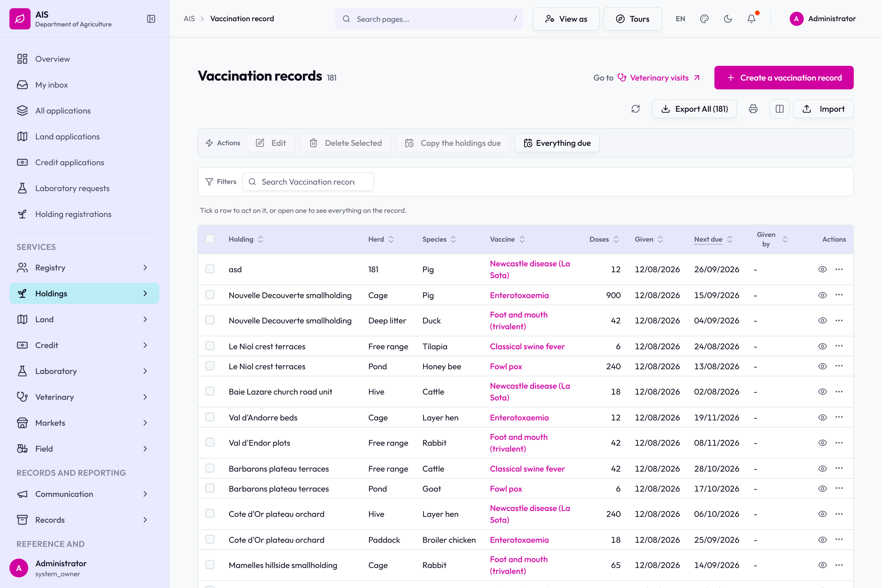Open Laboratory requests page
The image size is (882, 588).
(84, 188)
